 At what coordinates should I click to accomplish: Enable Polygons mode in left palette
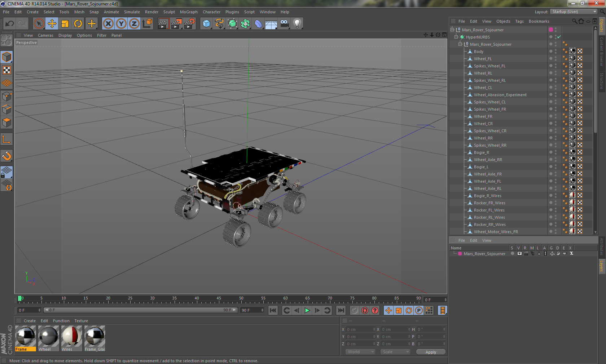6,123
